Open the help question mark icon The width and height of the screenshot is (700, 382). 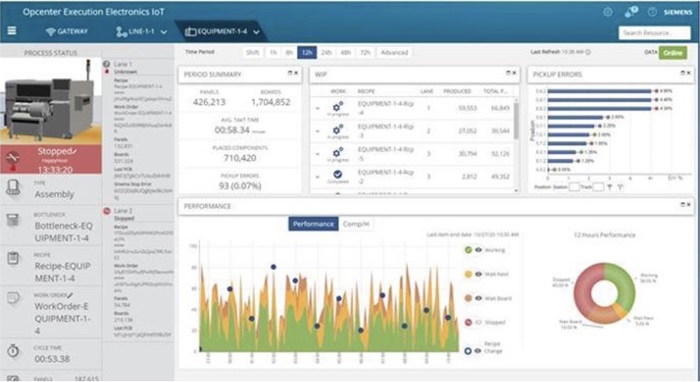click(652, 12)
